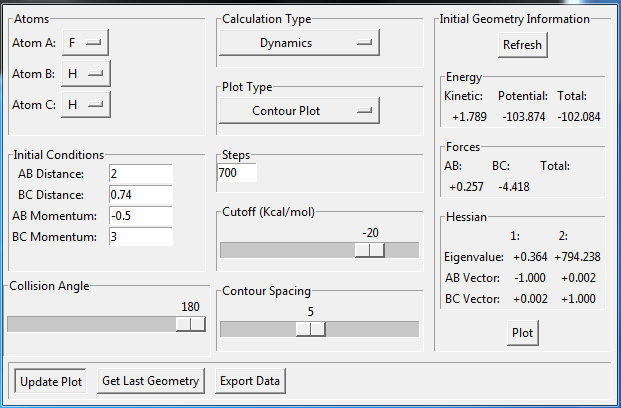Viewport: 621px width, 408px height.
Task: Focus the BC Momentum text box
Action: coord(140,236)
